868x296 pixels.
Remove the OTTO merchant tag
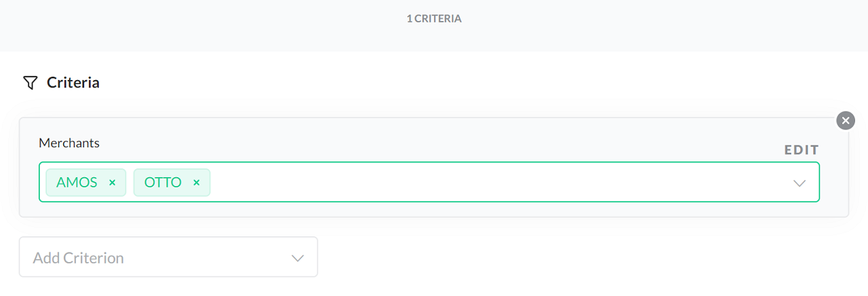[197, 183]
